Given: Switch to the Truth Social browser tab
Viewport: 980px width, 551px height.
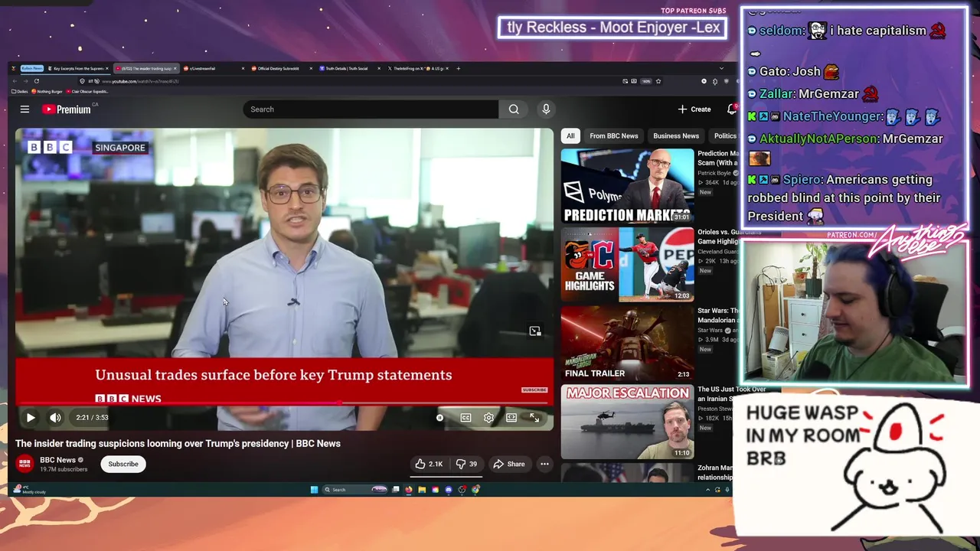Looking at the screenshot, I should 350,68.
